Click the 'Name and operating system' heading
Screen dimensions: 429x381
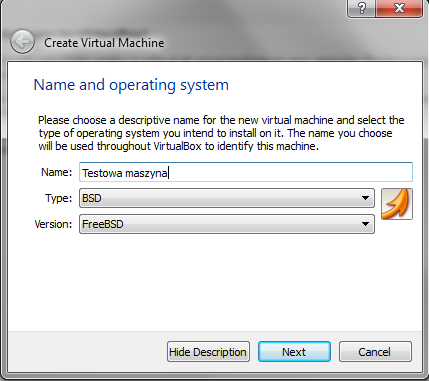point(131,85)
